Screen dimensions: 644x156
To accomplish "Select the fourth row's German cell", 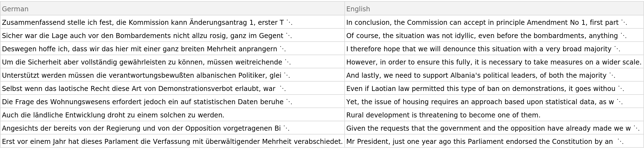I will point(172,61).
